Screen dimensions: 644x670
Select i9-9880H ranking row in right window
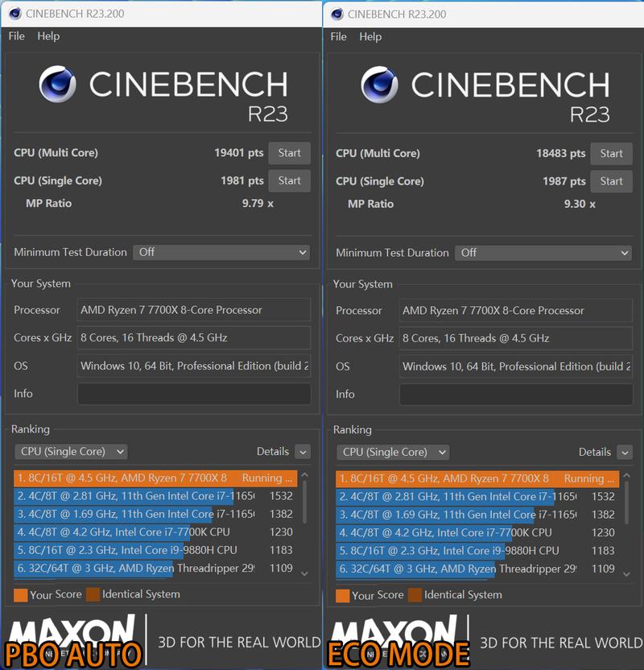pyautogui.click(x=477, y=550)
